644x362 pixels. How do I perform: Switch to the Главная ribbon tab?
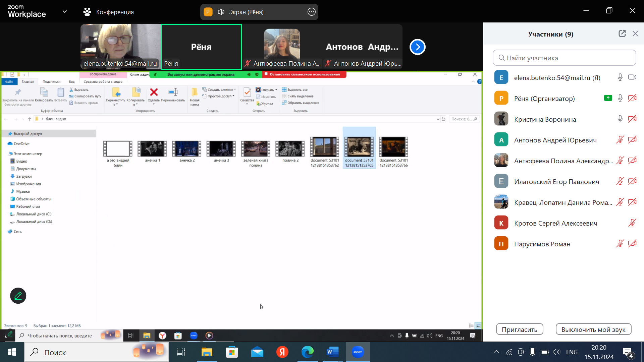pyautogui.click(x=28, y=81)
